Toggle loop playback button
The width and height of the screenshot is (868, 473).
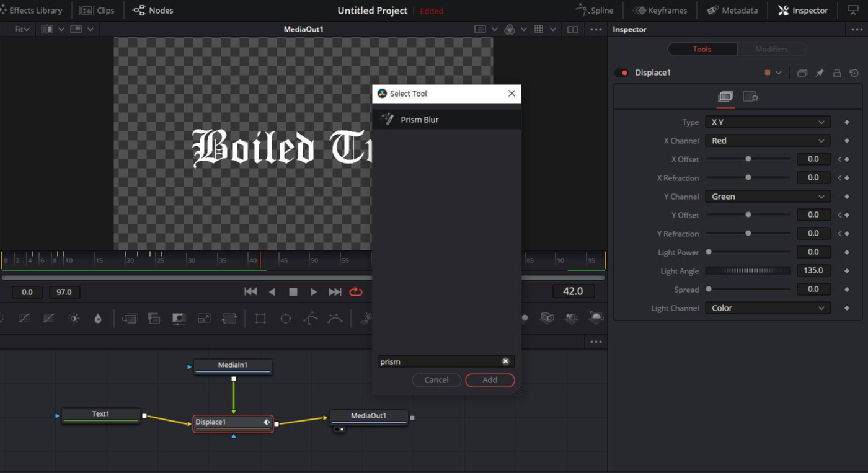click(356, 291)
